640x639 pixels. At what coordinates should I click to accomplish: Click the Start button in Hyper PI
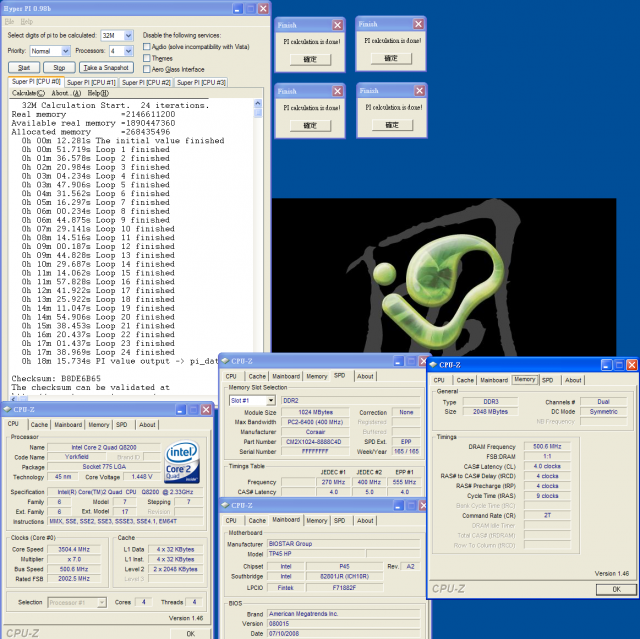24,68
